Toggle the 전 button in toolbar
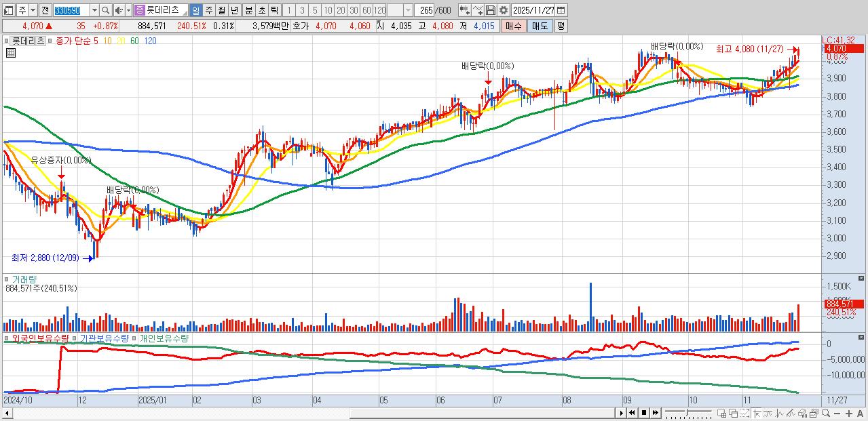The width and height of the screenshot is (868, 421). point(45,10)
